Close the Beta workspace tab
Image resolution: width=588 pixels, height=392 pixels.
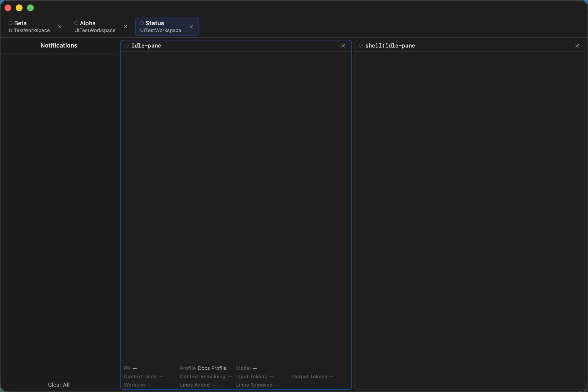pyautogui.click(x=60, y=27)
